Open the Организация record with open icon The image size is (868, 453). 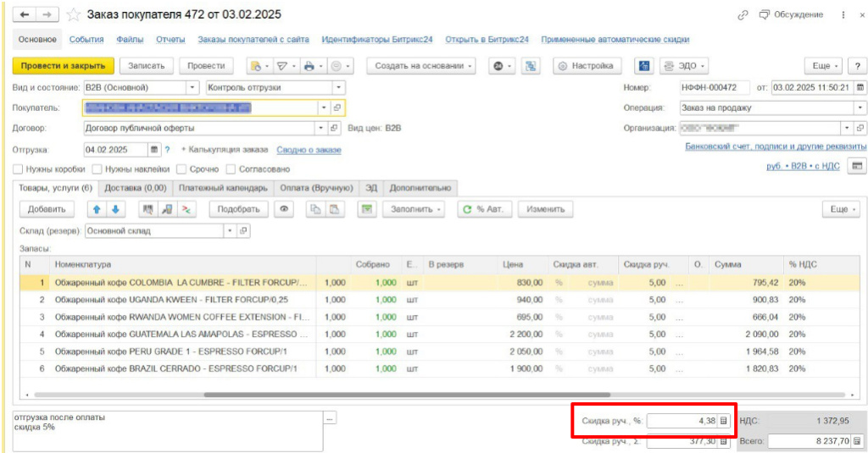coord(860,128)
